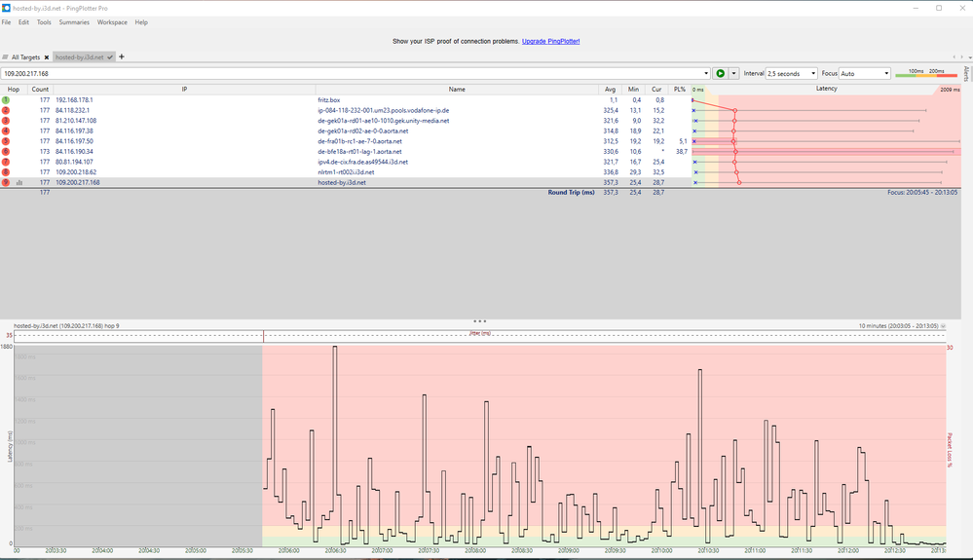Click the tab scroll left arrow
This screenshot has width=973, height=560.
point(954,57)
